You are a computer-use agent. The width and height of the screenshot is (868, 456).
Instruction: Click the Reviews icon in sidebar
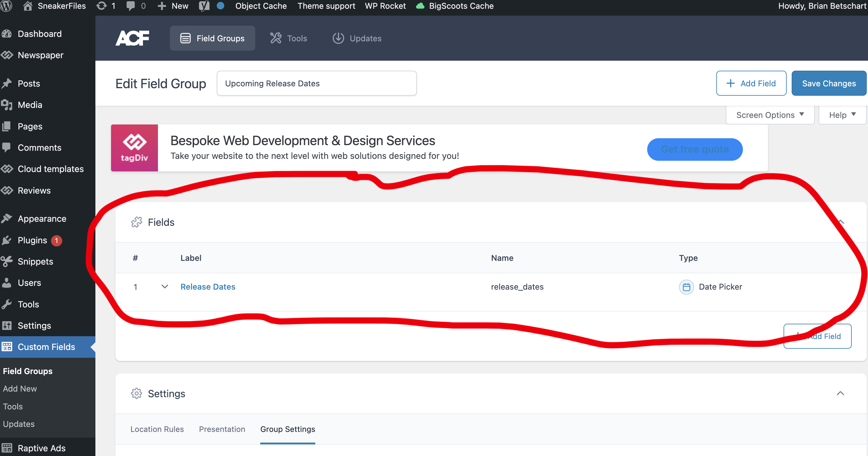[7, 190]
